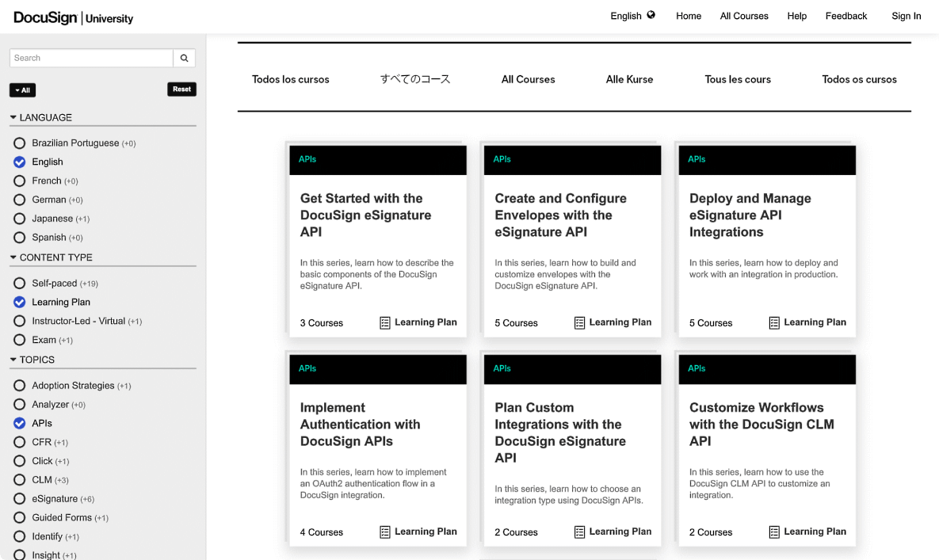939x560 pixels.
Task: Open the All Courses menu item
Action: coord(743,15)
